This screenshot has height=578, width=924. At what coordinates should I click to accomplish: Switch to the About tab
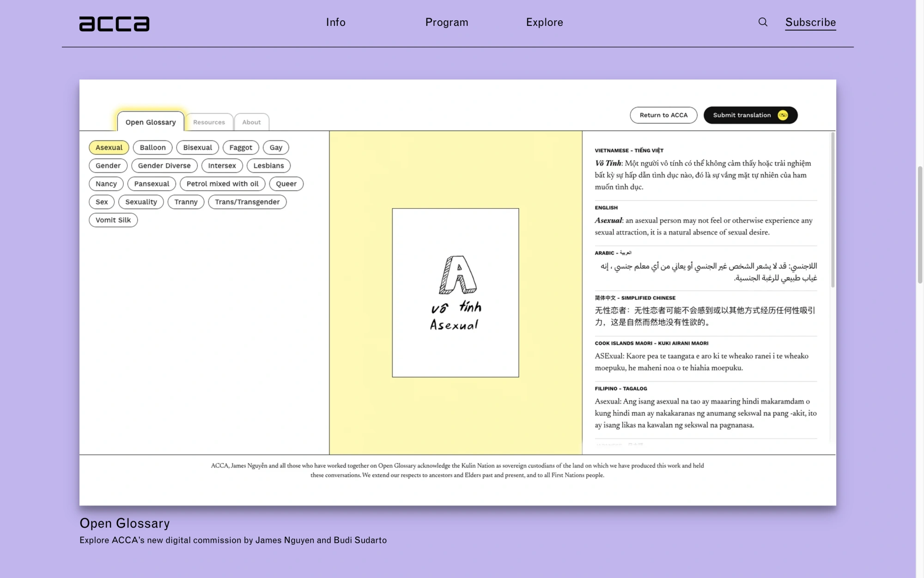click(251, 122)
